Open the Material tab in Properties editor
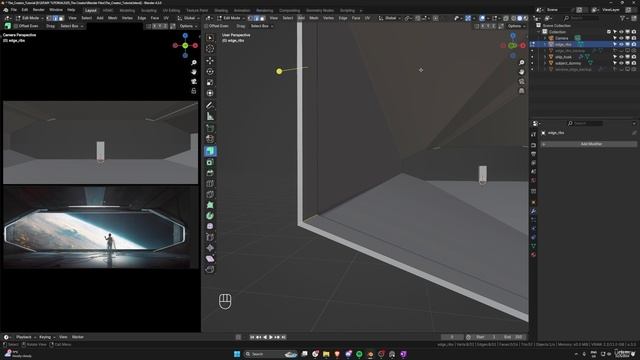Screen dimensions: 640x360 coord(533,255)
